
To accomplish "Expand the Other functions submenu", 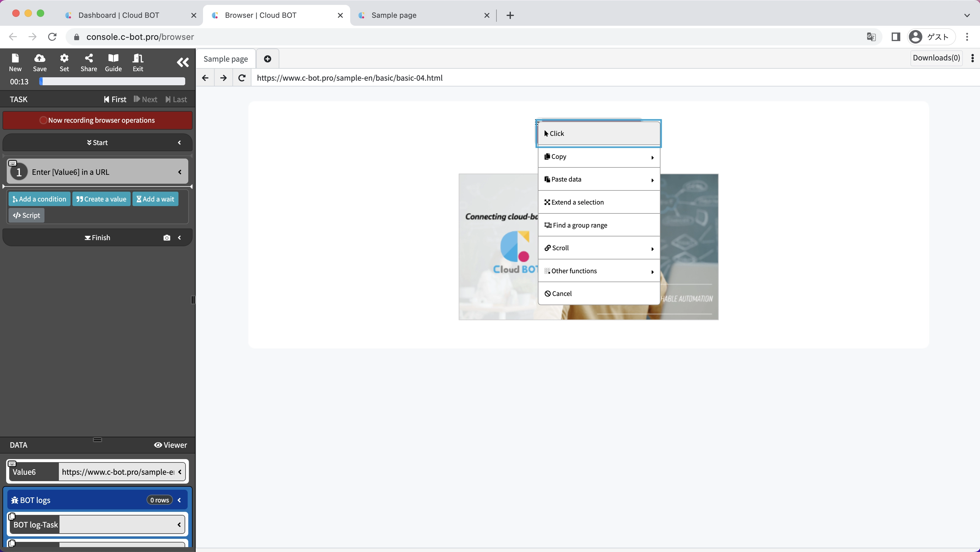I will [599, 271].
